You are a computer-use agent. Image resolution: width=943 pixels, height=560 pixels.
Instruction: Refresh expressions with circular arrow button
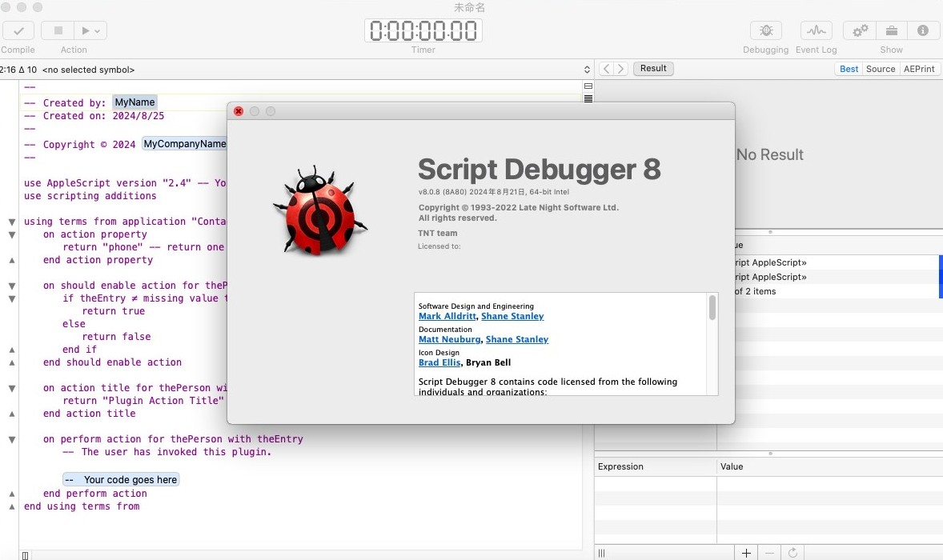pyautogui.click(x=793, y=553)
